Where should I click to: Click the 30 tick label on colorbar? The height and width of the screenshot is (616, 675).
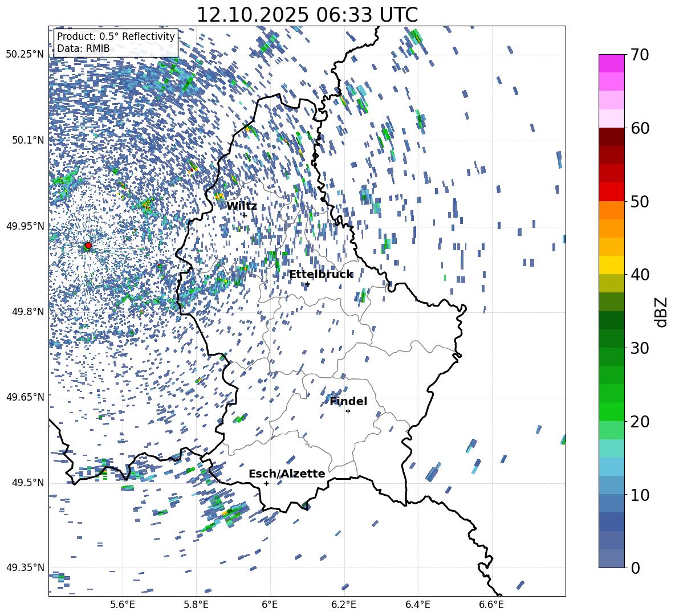pos(640,348)
